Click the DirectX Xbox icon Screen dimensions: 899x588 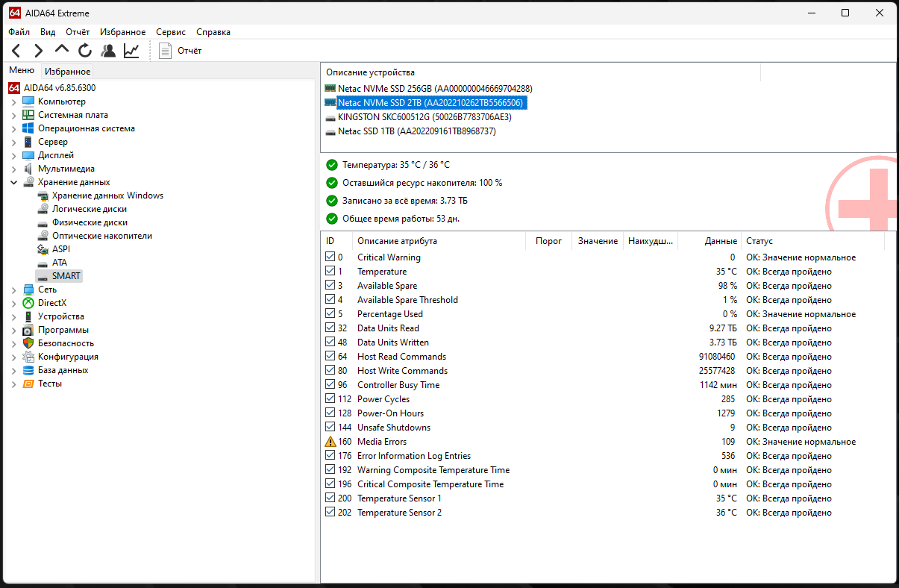tap(28, 303)
